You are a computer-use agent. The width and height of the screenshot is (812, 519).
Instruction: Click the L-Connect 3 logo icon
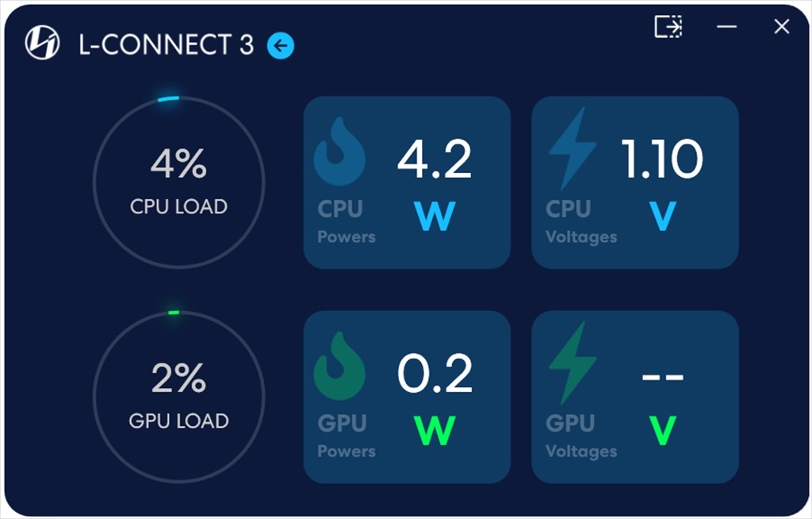pyautogui.click(x=42, y=44)
